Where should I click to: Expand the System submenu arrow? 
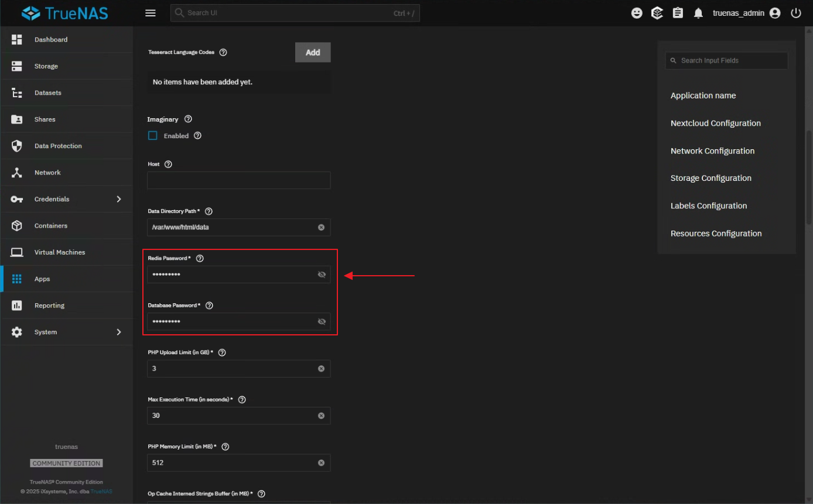[119, 332]
